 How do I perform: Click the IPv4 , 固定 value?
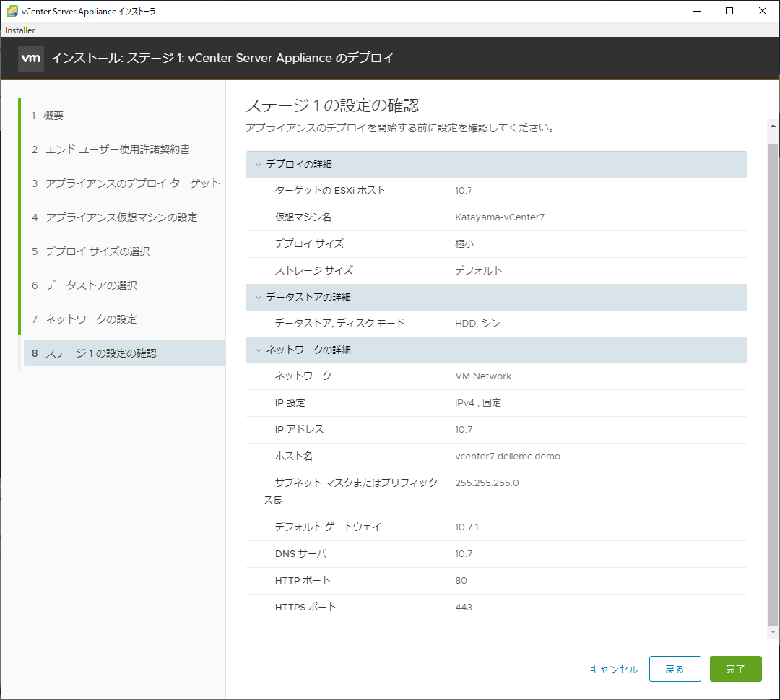tap(478, 403)
